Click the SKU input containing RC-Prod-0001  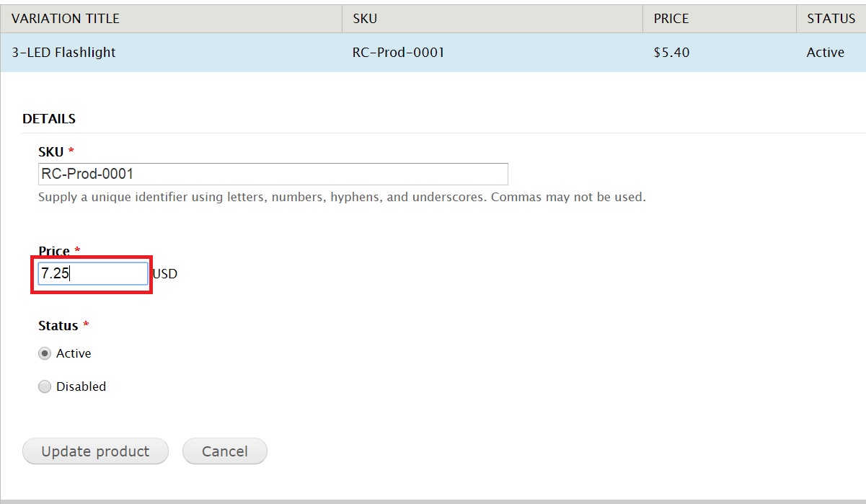pyautogui.click(x=273, y=174)
